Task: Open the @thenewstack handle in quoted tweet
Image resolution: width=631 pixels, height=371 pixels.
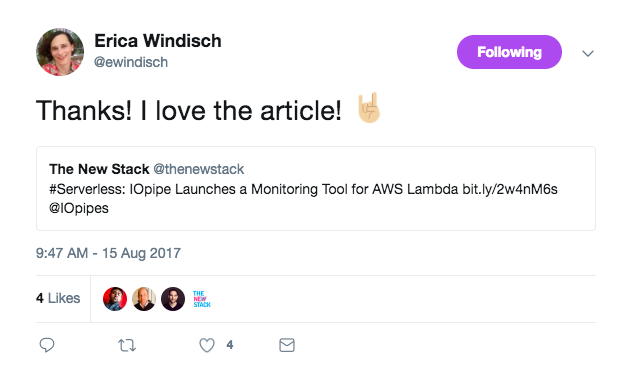Action: tap(199, 169)
